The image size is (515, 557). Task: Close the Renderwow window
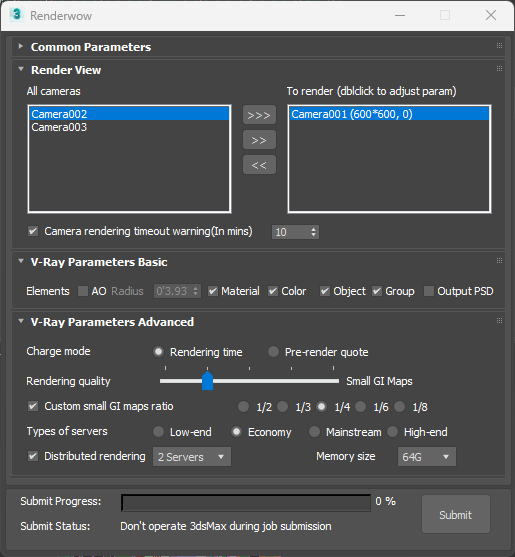(491, 15)
